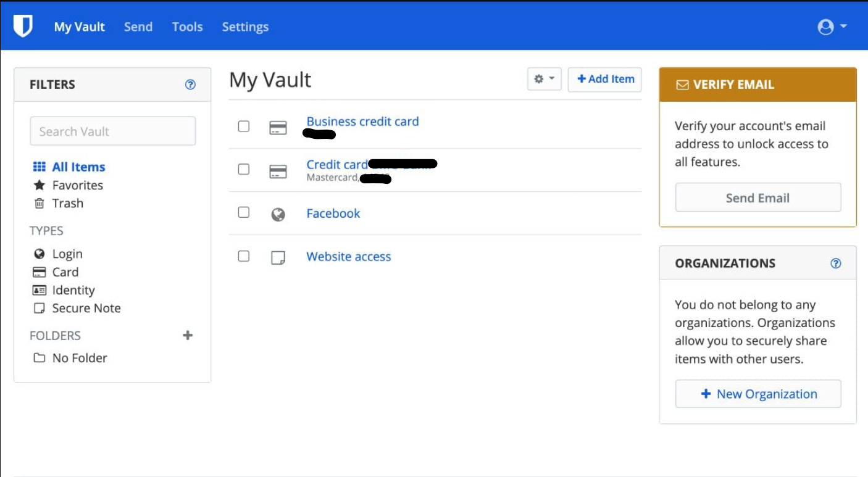
Task: Open the Organizations help tooltip
Action: tap(835, 263)
